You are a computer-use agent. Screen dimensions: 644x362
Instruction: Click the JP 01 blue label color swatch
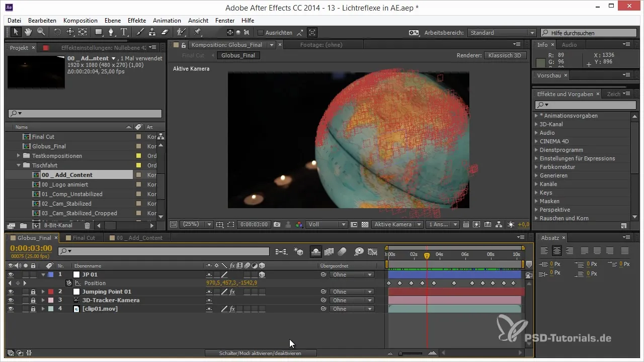tap(50, 275)
